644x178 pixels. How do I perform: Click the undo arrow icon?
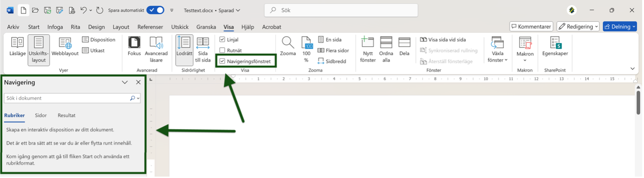pos(83,10)
